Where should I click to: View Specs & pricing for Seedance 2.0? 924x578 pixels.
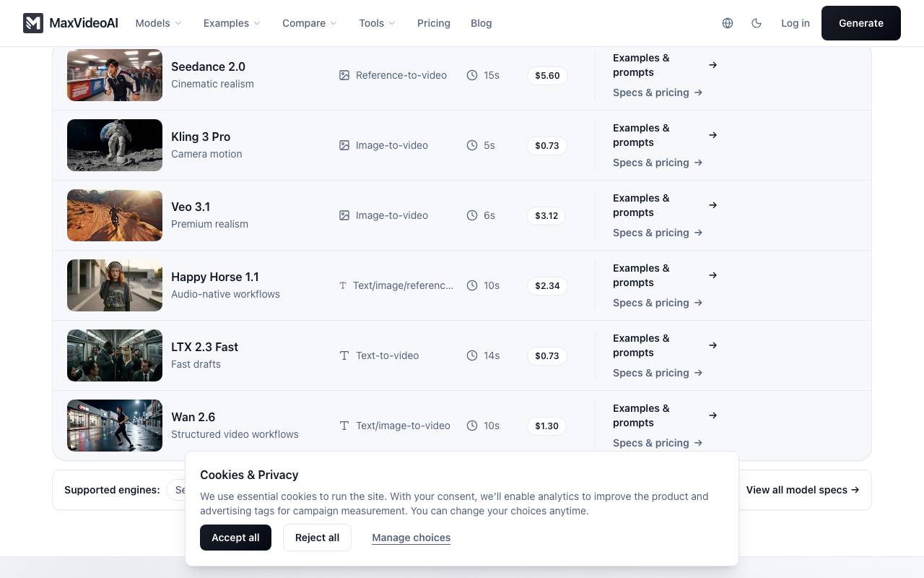coord(658,92)
